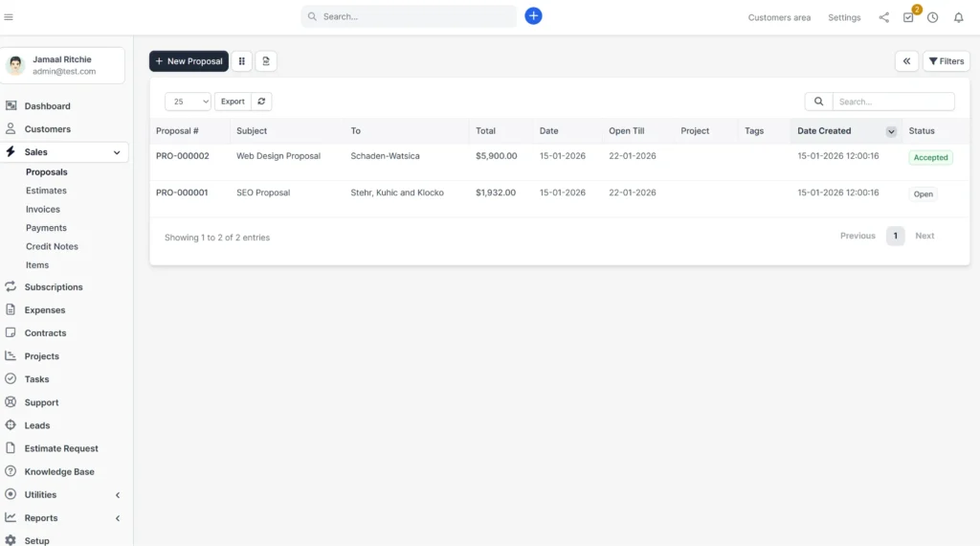Click the Setup gear icon
980x546 pixels.
(11, 540)
